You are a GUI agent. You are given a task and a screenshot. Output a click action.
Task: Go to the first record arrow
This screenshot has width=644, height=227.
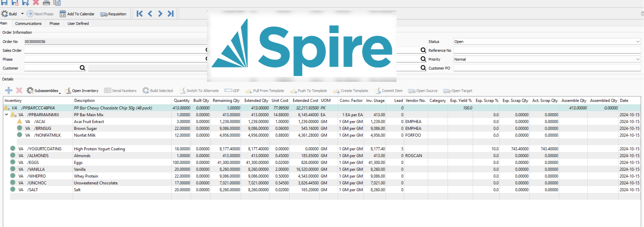pyautogui.click(x=139, y=14)
